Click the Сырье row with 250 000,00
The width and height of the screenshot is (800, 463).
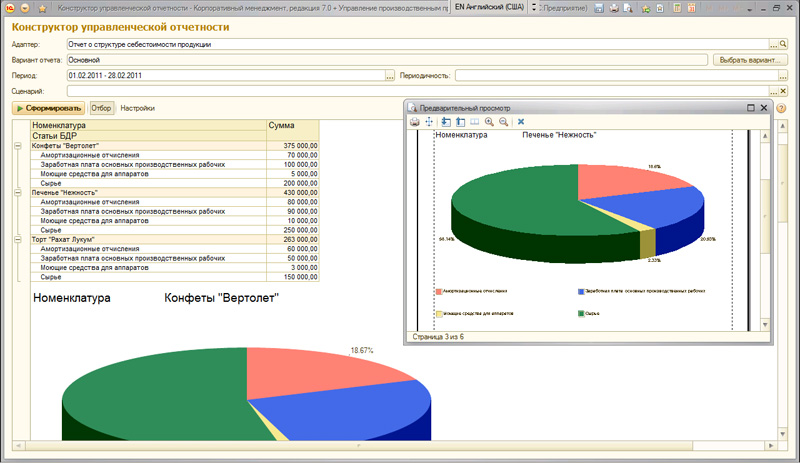pyautogui.click(x=175, y=230)
